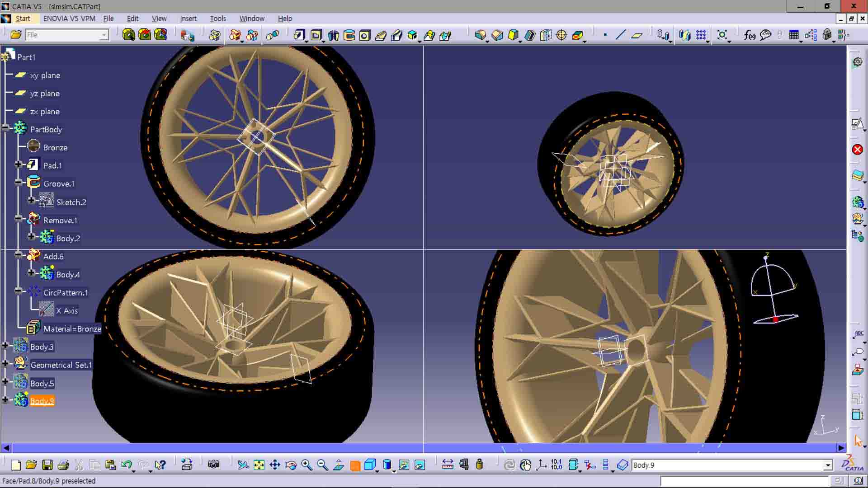868x488 pixels.
Task: Select the Slot tool
Action: (396, 35)
